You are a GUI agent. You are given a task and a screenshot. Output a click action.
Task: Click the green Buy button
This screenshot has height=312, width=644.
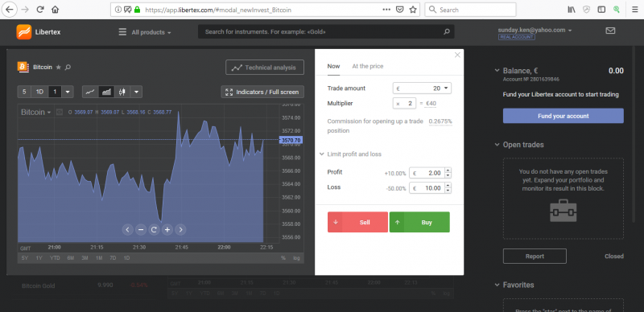click(x=419, y=222)
